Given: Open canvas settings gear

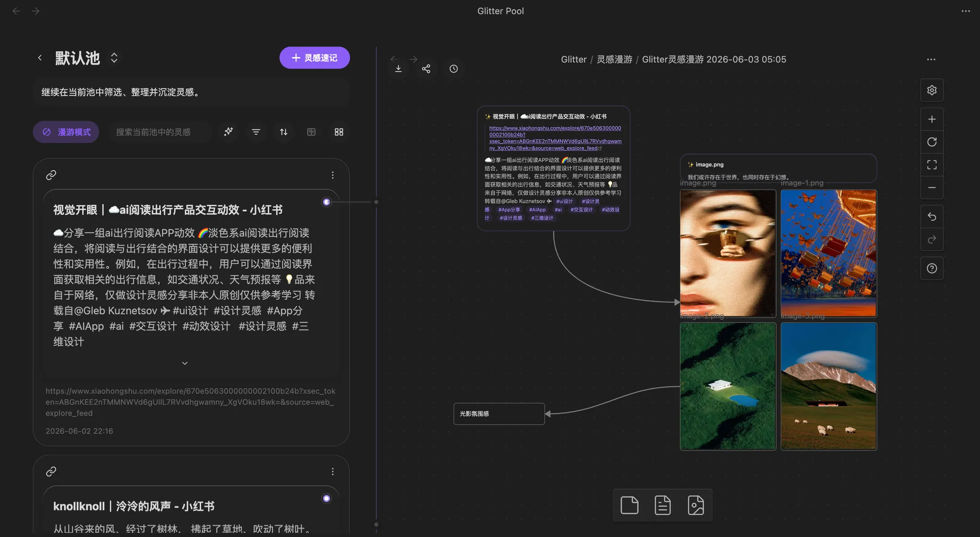Looking at the screenshot, I should point(932,90).
